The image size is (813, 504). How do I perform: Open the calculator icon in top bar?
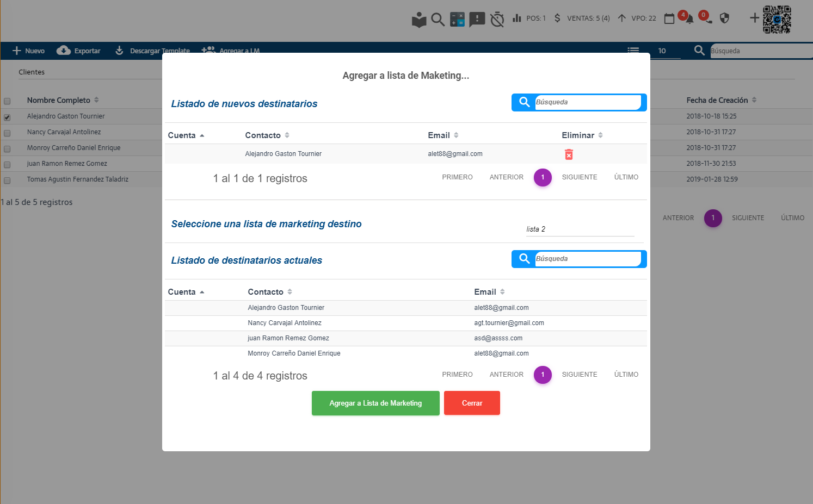[457, 19]
